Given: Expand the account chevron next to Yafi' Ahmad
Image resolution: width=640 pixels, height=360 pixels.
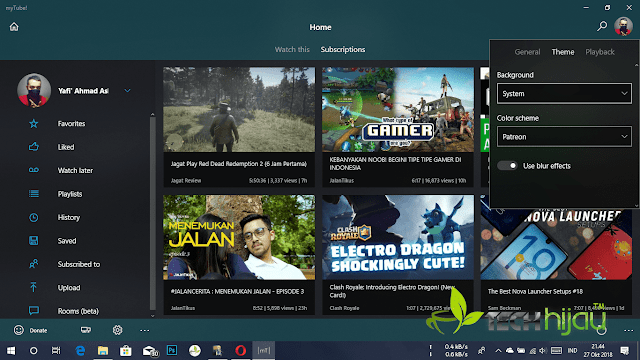Looking at the screenshot, I should coord(127,91).
